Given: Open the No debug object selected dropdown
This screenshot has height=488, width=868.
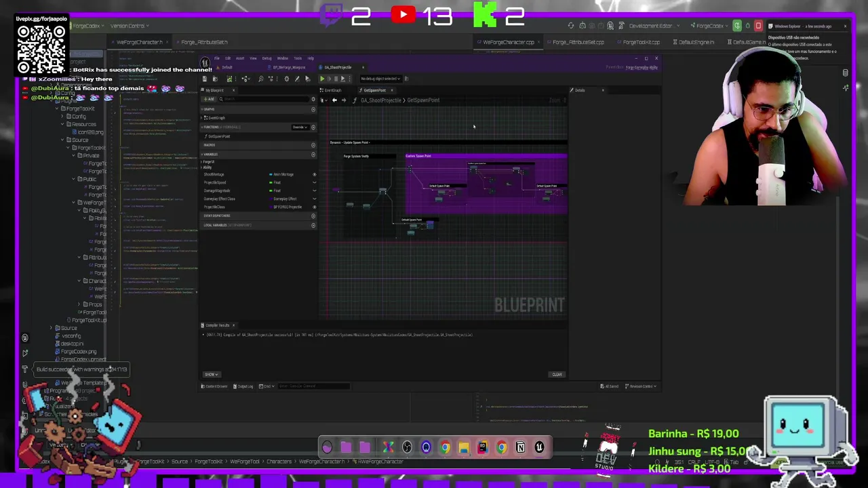Looking at the screenshot, I should pos(381,79).
